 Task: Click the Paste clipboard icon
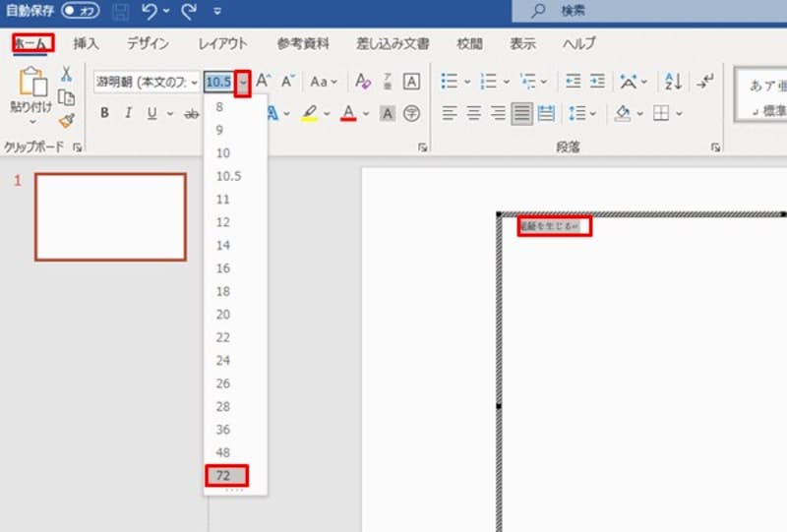coord(32,82)
